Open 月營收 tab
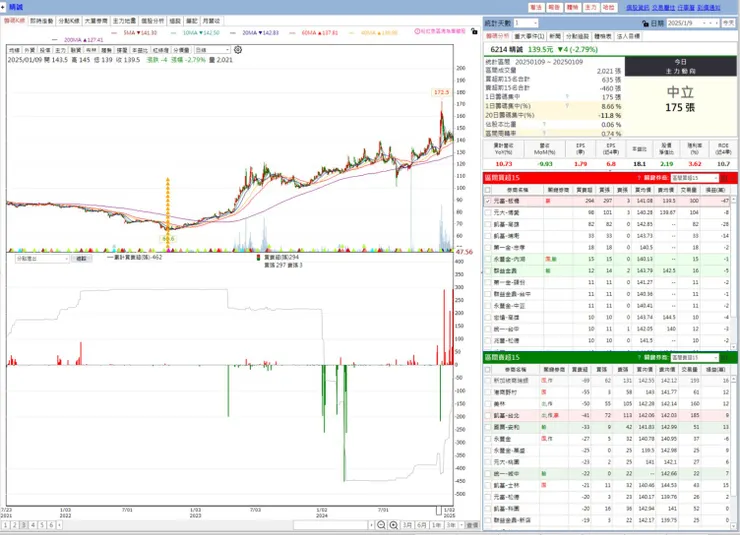This screenshot has height=535, width=740. click(x=211, y=21)
